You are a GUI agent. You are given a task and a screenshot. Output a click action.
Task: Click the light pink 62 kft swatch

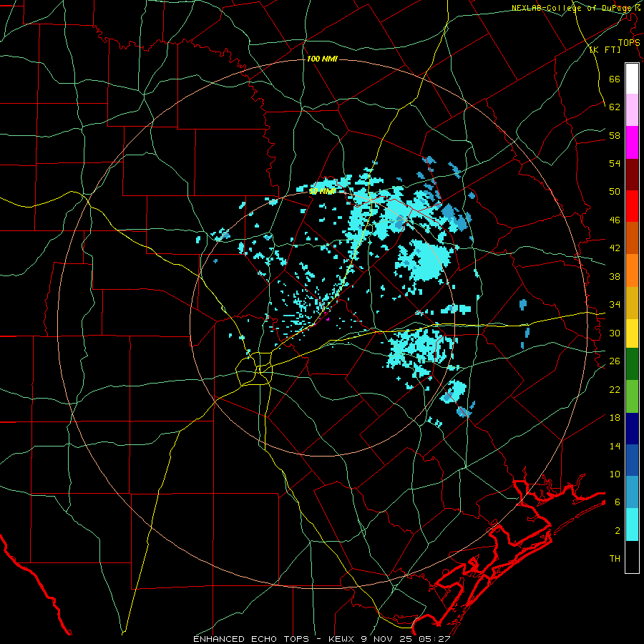(632, 110)
